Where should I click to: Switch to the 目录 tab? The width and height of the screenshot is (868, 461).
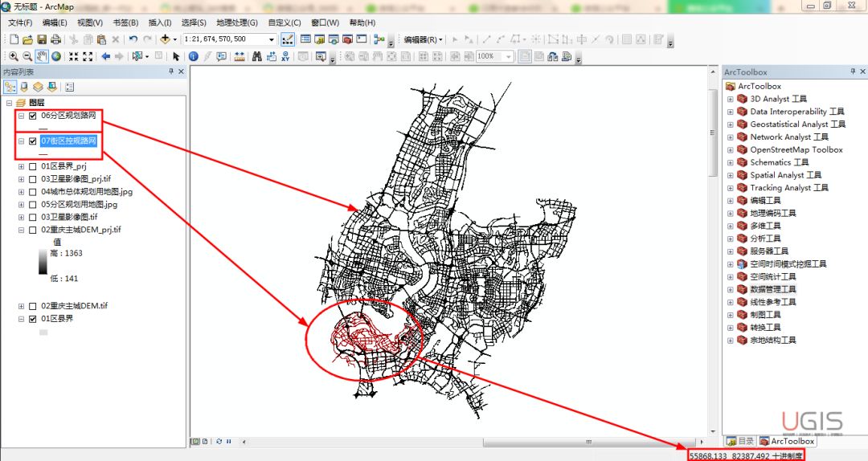(740, 441)
